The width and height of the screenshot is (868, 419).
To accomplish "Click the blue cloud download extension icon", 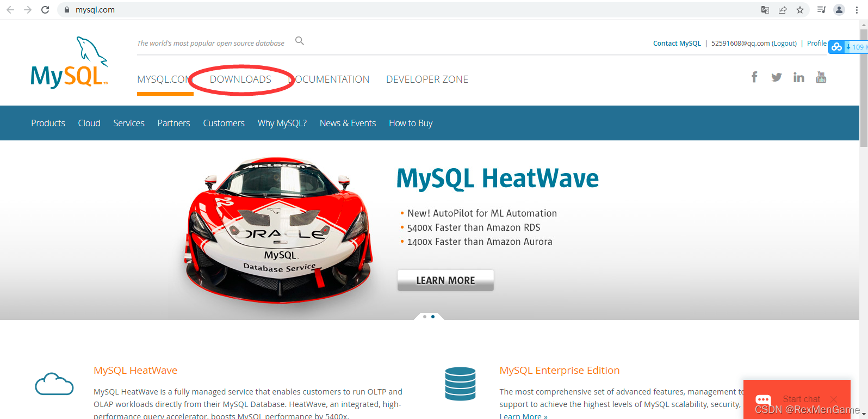I will click(x=836, y=47).
